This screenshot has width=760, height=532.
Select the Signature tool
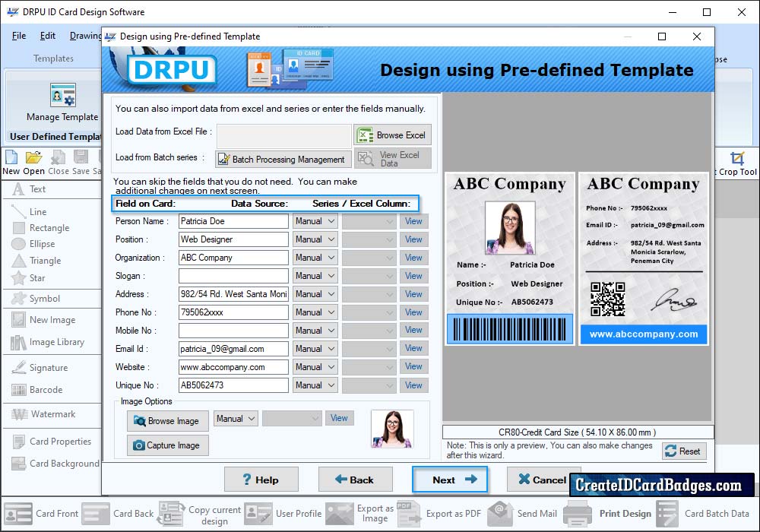pos(40,368)
